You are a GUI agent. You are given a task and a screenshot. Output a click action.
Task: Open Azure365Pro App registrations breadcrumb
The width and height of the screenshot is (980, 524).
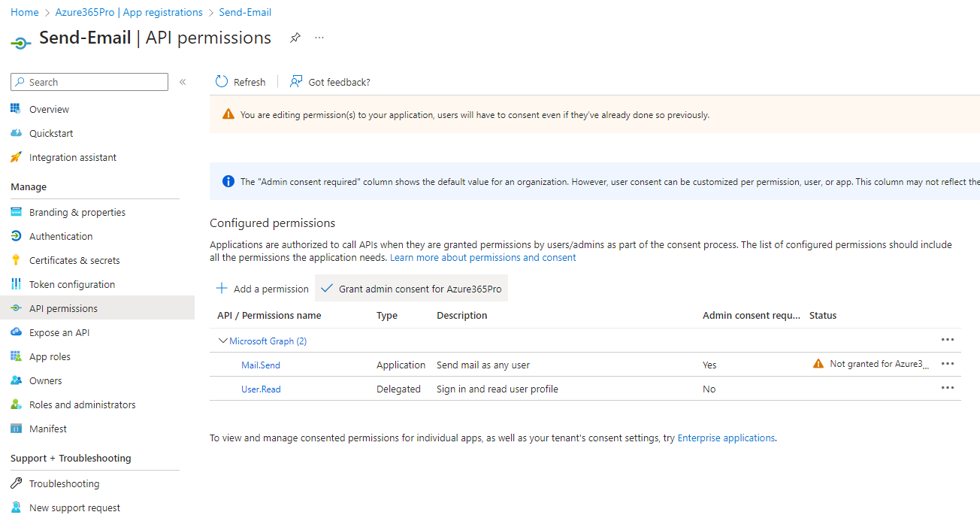129,12
